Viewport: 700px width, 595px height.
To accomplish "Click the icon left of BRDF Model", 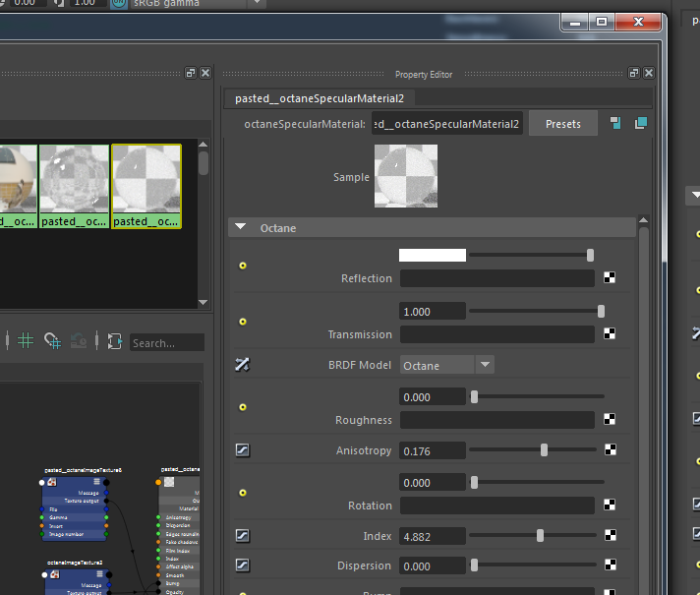I will click(243, 365).
